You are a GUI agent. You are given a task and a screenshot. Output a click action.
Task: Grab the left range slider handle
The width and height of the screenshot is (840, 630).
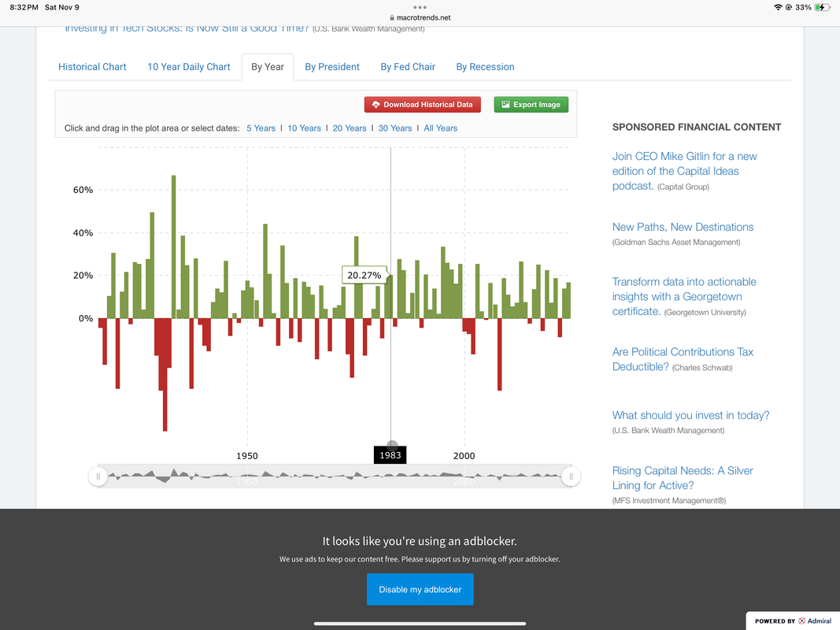(98, 476)
